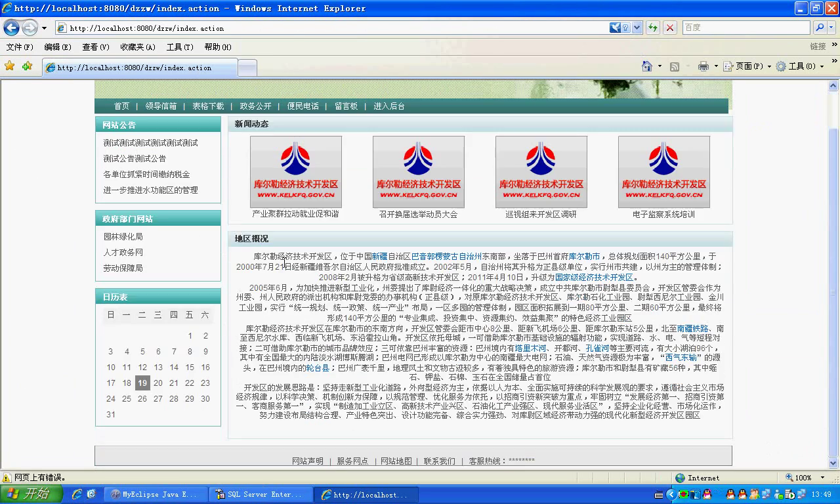
Task: Click the Favorites star icon
Action: [x=9, y=66]
